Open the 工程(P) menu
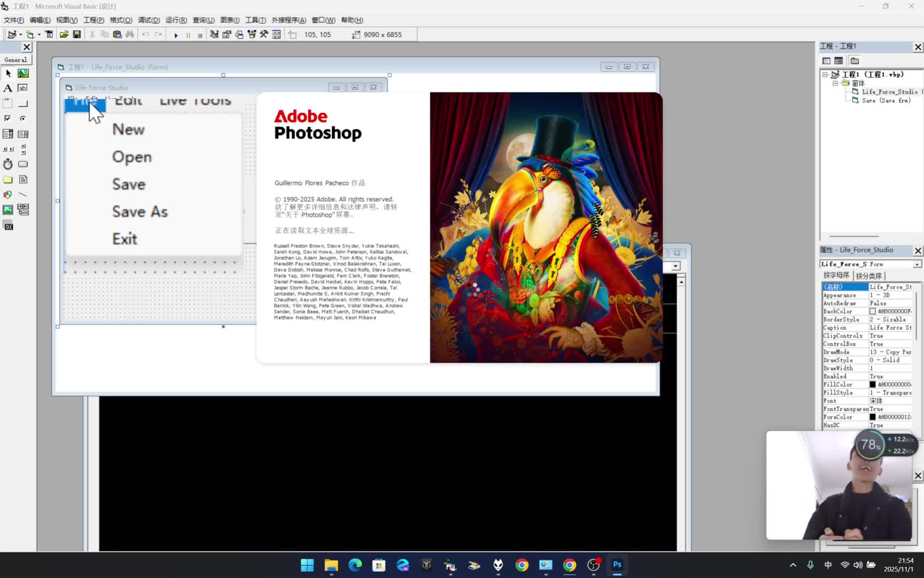The width and height of the screenshot is (924, 578). click(94, 20)
